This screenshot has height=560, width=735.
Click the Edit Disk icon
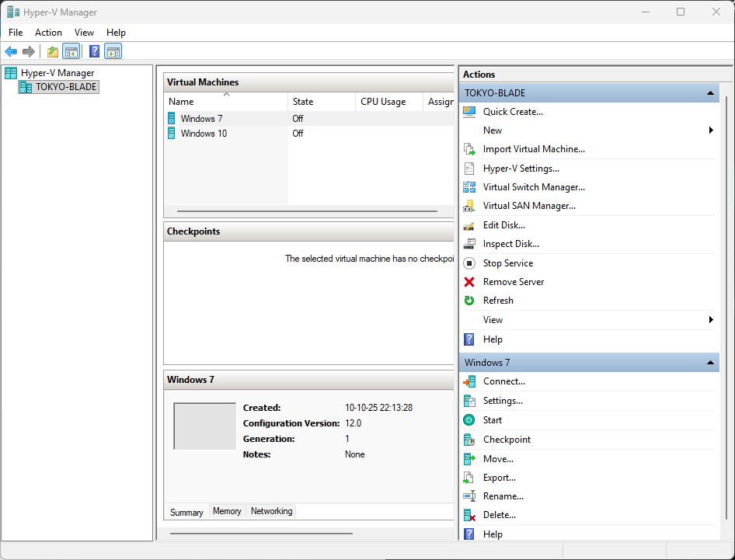[469, 225]
